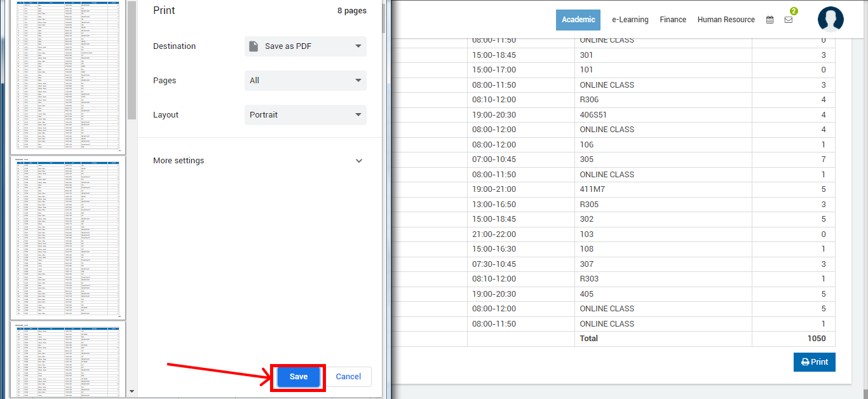Open the Human Resource menu
This screenshot has height=399, width=868.
(726, 20)
